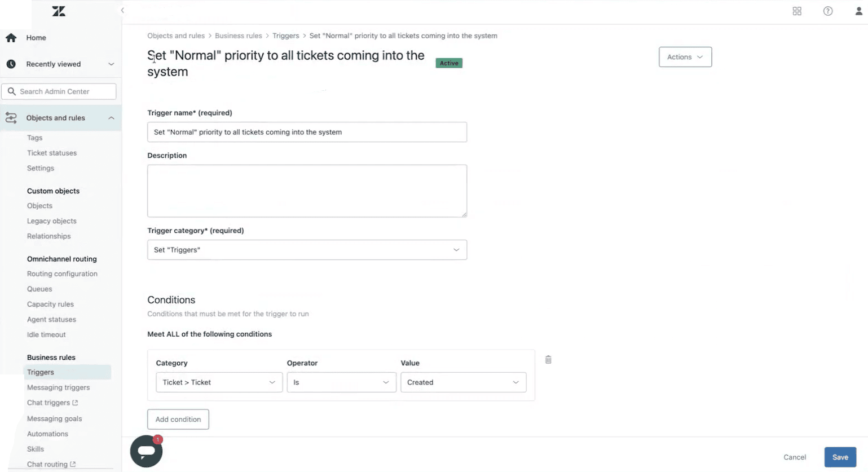The height and width of the screenshot is (472, 868).
Task: Open the Value dropdown showing Created
Action: (x=463, y=382)
